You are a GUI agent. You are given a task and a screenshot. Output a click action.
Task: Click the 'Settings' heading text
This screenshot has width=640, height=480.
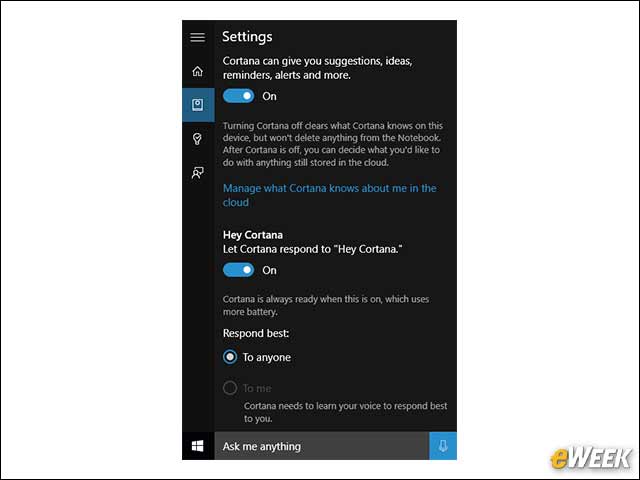pyautogui.click(x=247, y=37)
